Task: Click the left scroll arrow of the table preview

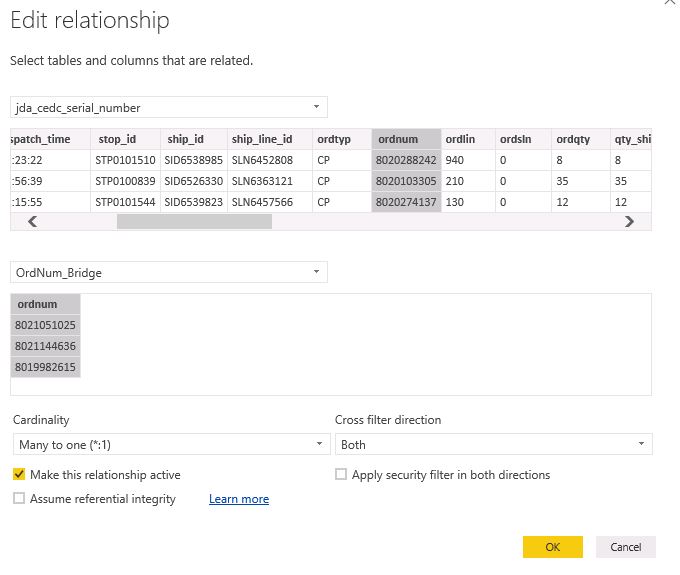Action: 33,222
